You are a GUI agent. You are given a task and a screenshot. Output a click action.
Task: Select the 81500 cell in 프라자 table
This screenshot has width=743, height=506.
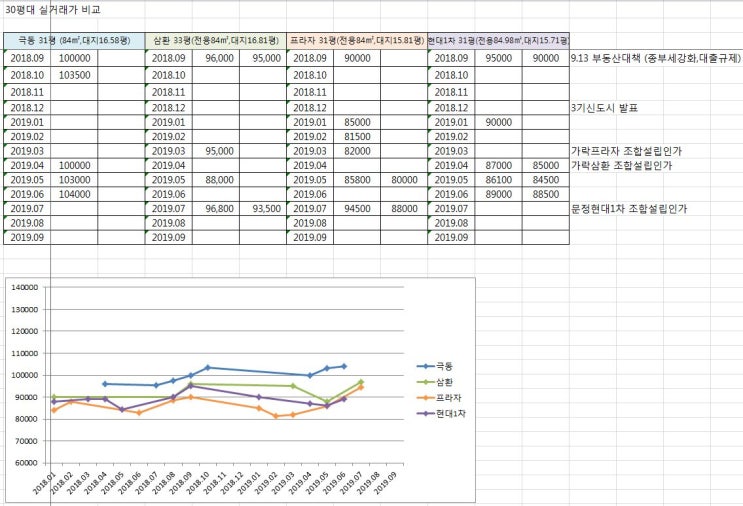coord(357,137)
